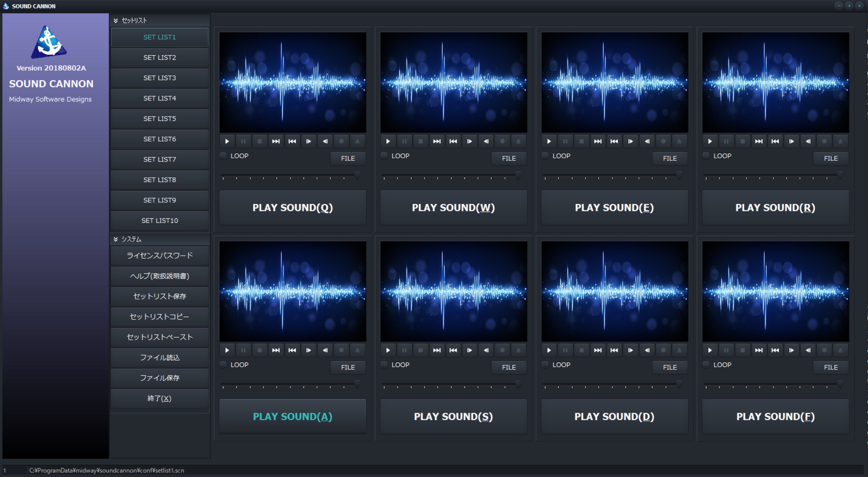The width and height of the screenshot is (868, 477).
Task: Click the record icon in the PLAY SOUND(S) player
Action: (x=502, y=350)
